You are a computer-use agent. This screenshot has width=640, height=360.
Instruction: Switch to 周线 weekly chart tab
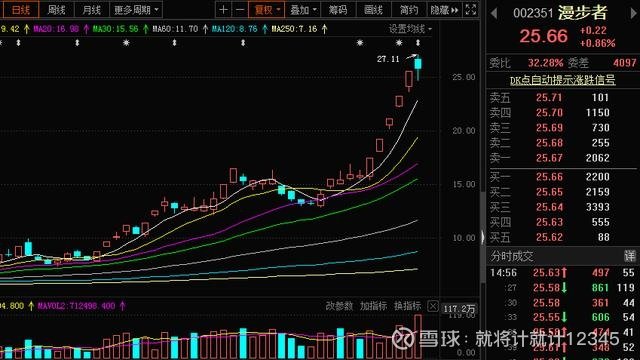click(x=56, y=9)
